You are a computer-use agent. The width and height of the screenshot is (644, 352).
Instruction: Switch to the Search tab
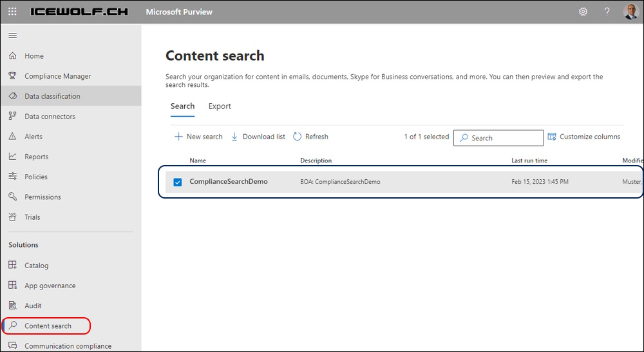click(182, 106)
